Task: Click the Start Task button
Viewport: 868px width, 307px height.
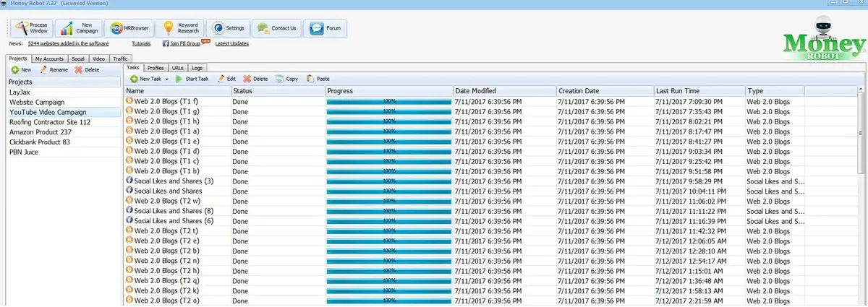Action: pyautogui.click(x=192, y=79)
